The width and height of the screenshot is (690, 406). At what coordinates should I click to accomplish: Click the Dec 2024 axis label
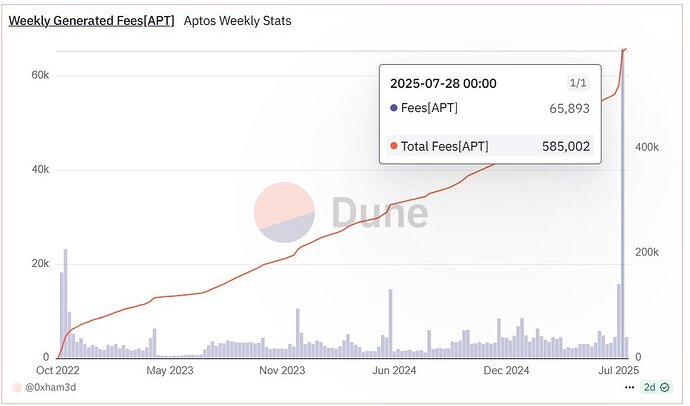coord(506,370)
